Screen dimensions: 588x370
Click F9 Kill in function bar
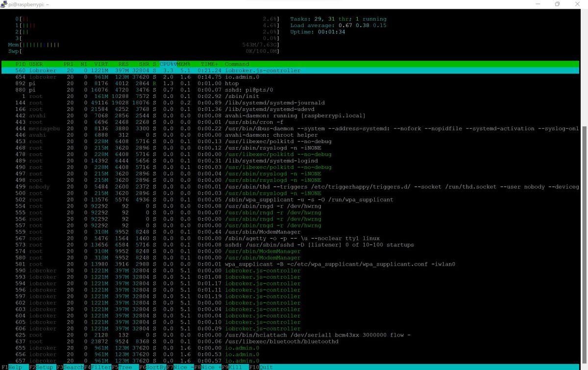(234, 367)
